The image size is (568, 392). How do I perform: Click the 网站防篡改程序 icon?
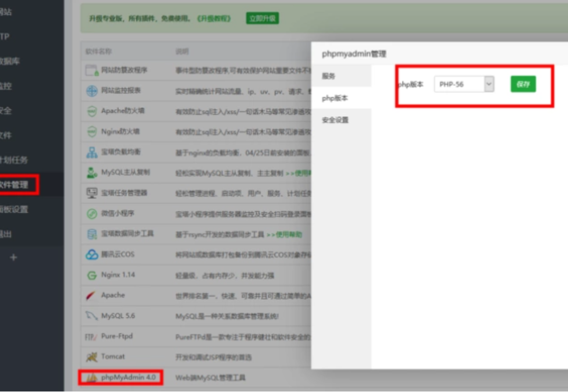(92, 70)
